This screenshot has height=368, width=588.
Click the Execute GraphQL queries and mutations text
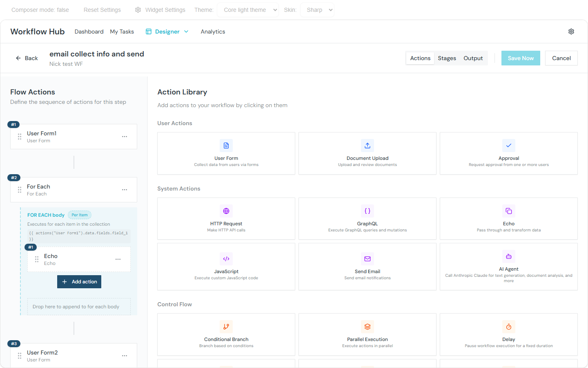point(367,230)
